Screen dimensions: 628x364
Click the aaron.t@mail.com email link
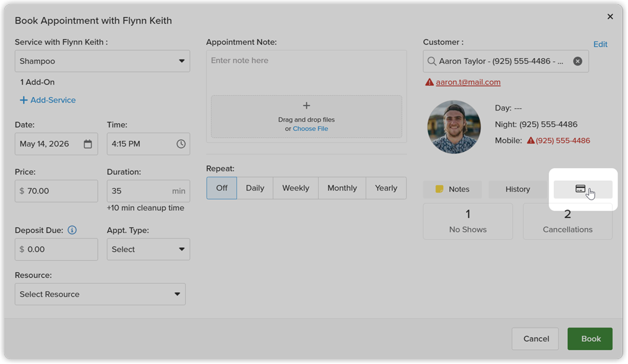coord(468,82)
